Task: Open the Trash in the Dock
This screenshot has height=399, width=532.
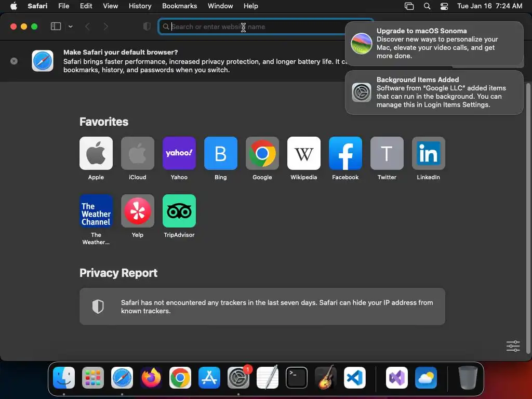Action: (468, 378)
